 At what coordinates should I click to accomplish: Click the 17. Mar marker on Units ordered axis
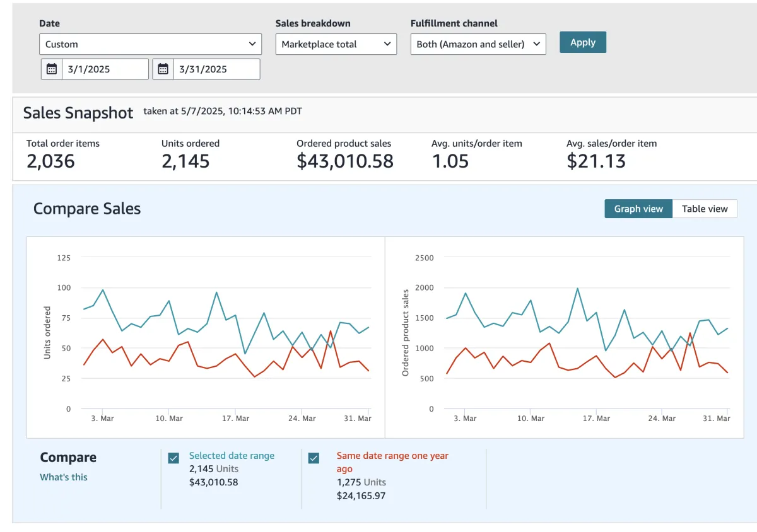coord(235,419)
